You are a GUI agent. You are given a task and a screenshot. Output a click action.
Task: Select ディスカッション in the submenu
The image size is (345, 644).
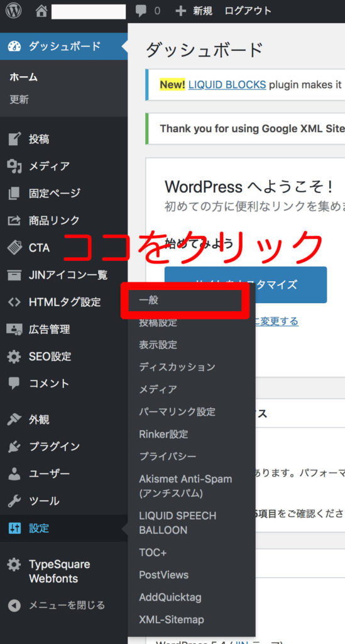tap(177, 367)
